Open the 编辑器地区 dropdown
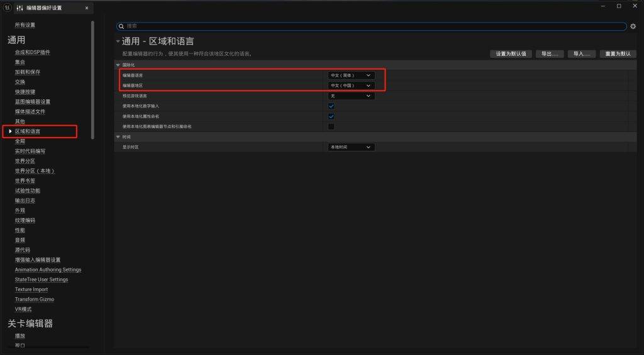The image size is (644, 355). point(351,85)
